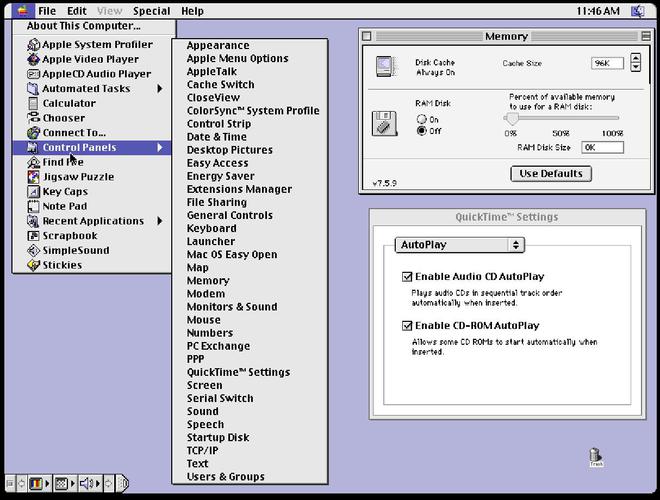660x500 pixels.
Task: Open the Special menu
Action: [152, 11]
